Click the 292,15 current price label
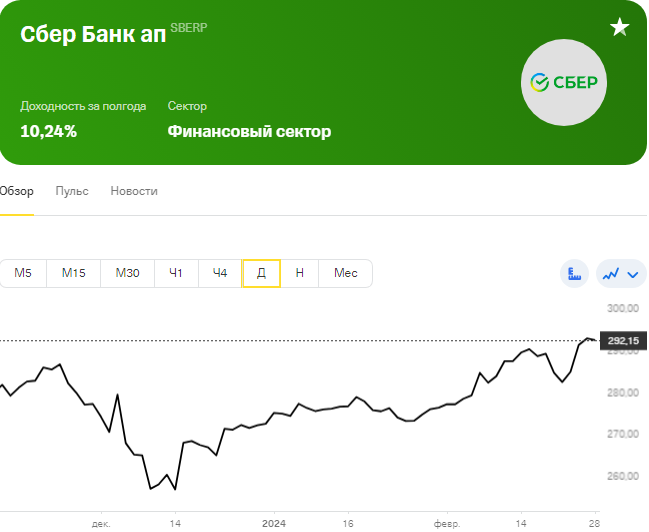 click(623, 341)
